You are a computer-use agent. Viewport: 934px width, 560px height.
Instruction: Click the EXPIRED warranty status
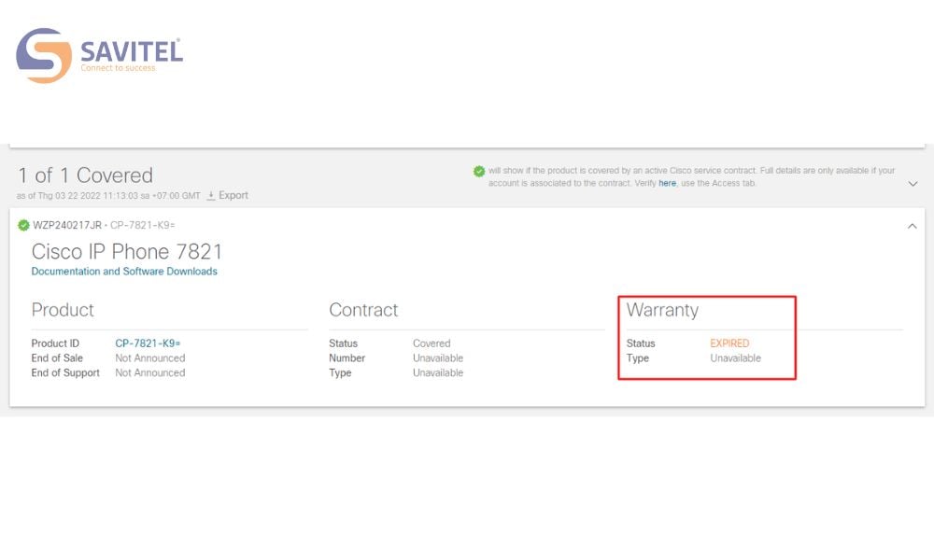pyautogui.click(x=729, y=343)
